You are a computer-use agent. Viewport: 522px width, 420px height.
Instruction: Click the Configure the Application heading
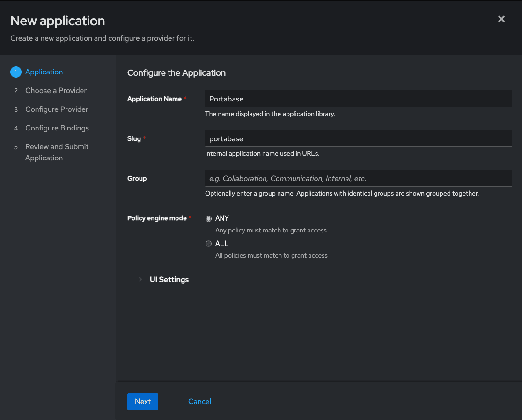pos(176,73)
